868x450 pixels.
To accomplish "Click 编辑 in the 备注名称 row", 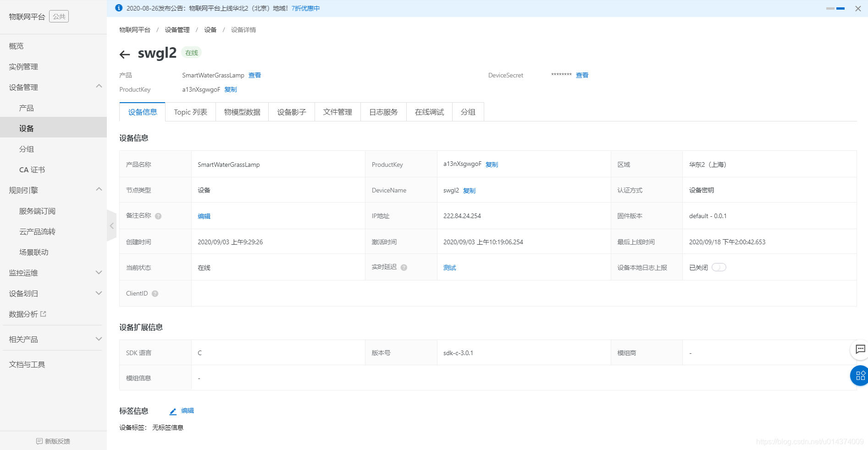I will click(x=204, y=216).
